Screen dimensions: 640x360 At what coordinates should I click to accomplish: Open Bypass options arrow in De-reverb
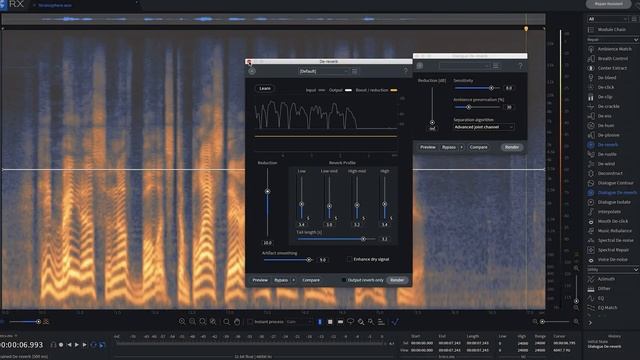tap(293, 280)
